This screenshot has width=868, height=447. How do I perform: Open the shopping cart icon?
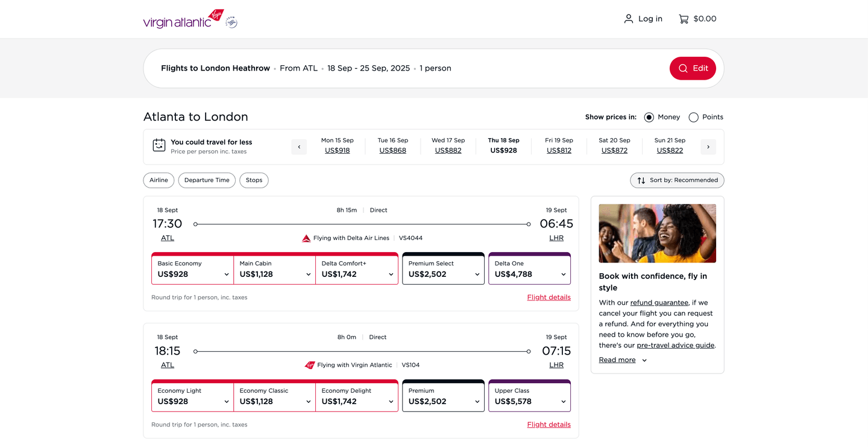(x=684, y=19)
